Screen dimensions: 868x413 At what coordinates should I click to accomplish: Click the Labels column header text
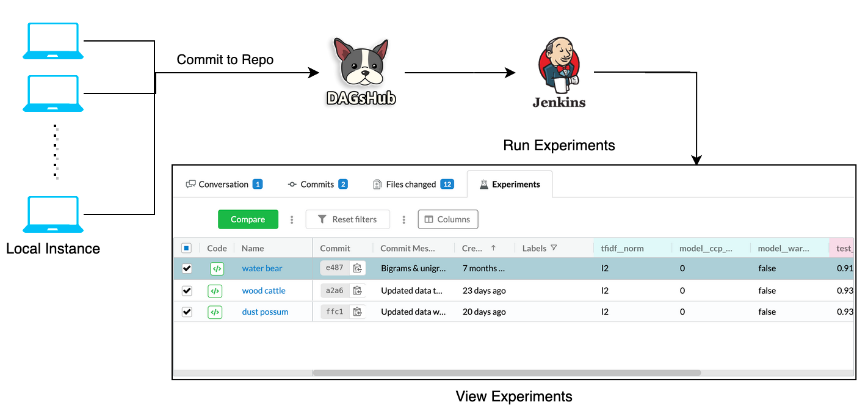click(534, 248)
